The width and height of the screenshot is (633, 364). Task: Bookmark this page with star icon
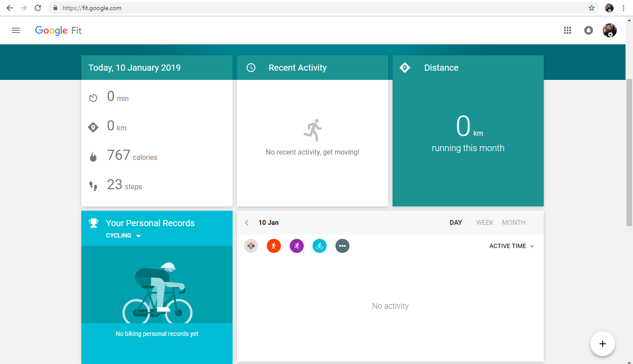tap(592, 8)
